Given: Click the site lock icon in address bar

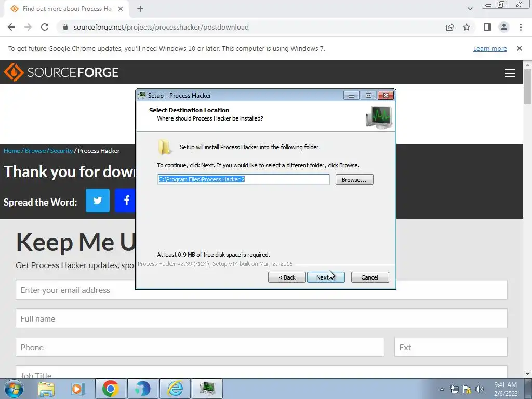Looking at the screenshot, I should pos(65,27).
